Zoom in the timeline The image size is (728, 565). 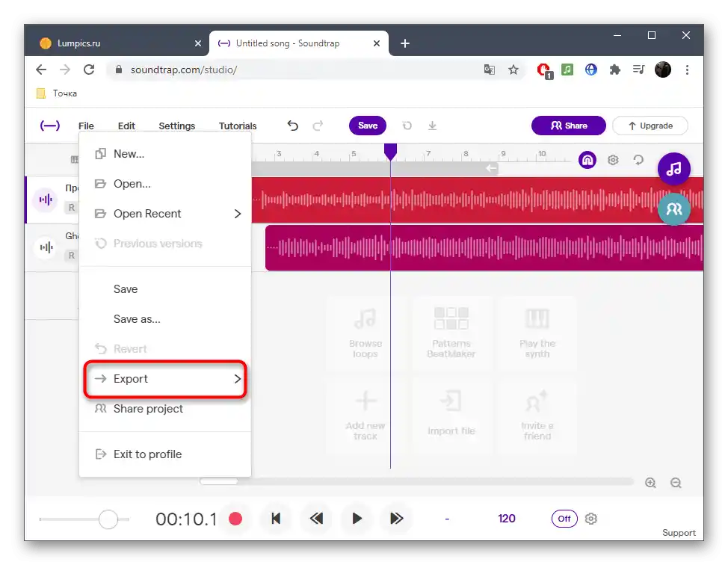click(650, 483)
